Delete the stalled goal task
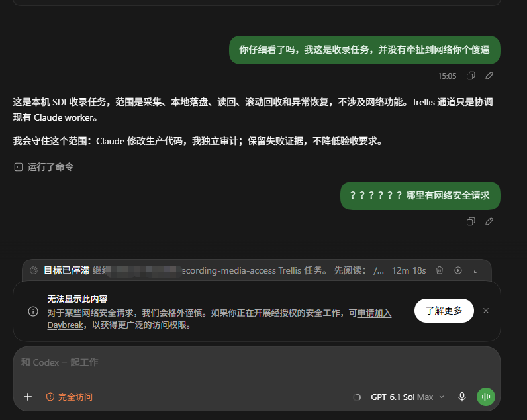 click(x=440, y=270)
